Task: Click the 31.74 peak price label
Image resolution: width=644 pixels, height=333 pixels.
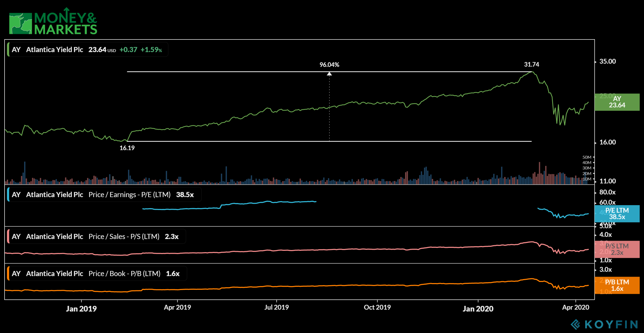Action: 532,64
